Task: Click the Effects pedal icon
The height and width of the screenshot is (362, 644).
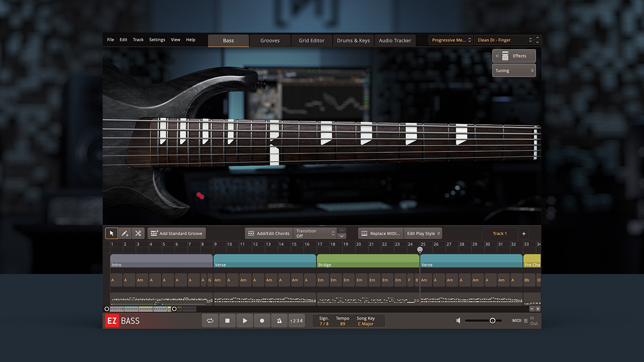Action: pyautogui.click(x=505, y=56)
